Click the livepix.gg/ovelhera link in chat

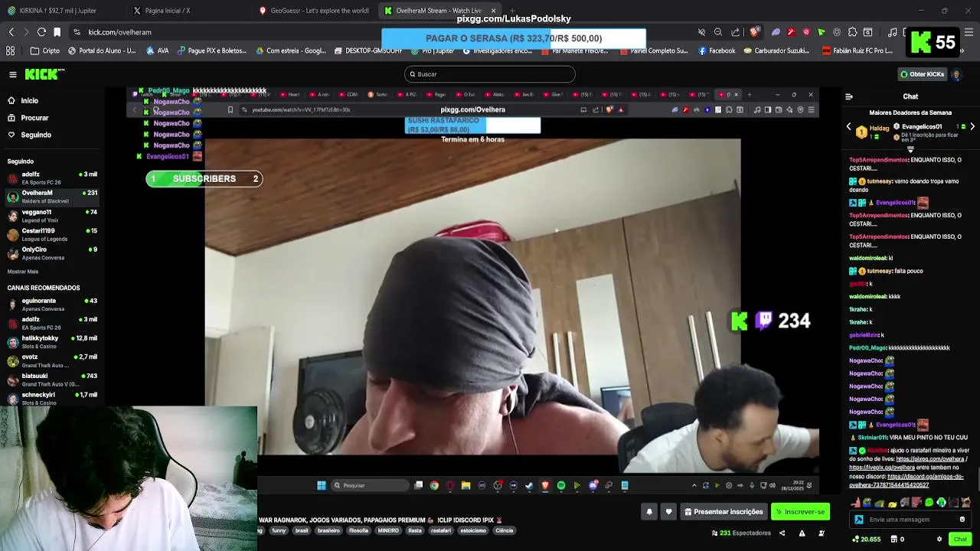click(x=882, y=468)
